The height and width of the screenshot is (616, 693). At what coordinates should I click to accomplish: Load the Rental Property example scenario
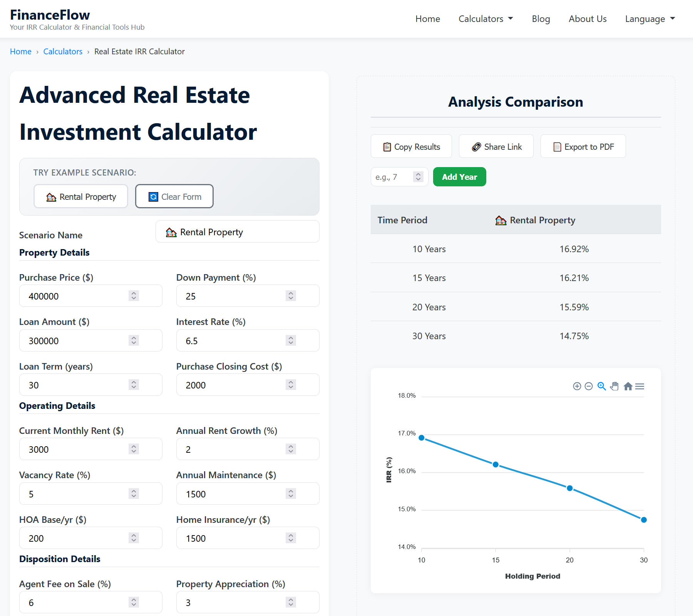[x=80, y=196]
